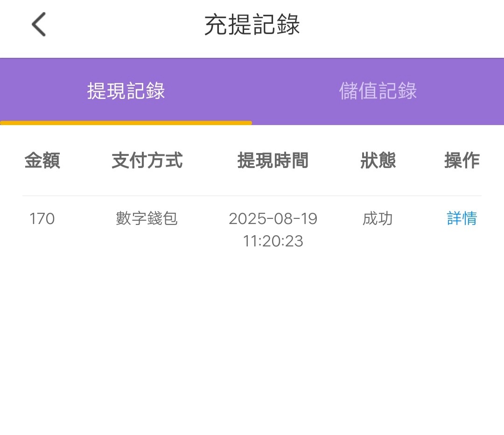Click the 充提記錄 page title
The image size is (504, 435).
coord(252,25)
